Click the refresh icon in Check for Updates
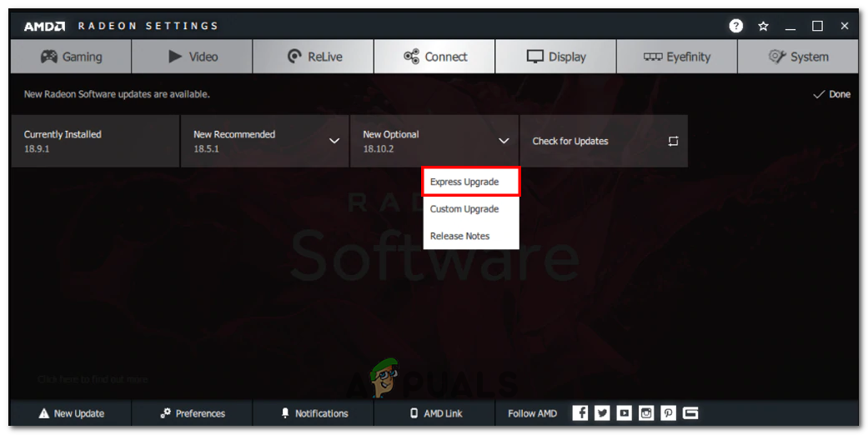Viewport: 868px width, 435px height. 673,141
